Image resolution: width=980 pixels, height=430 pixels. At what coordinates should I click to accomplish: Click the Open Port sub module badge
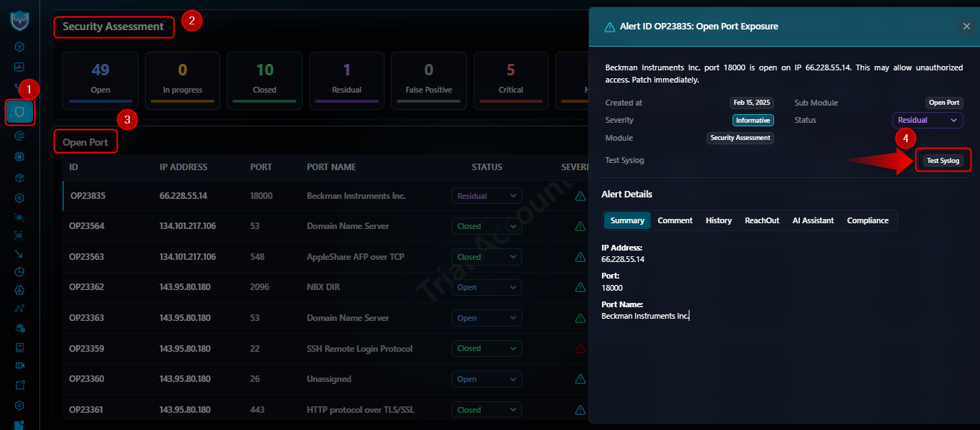(x=943, y=103)
